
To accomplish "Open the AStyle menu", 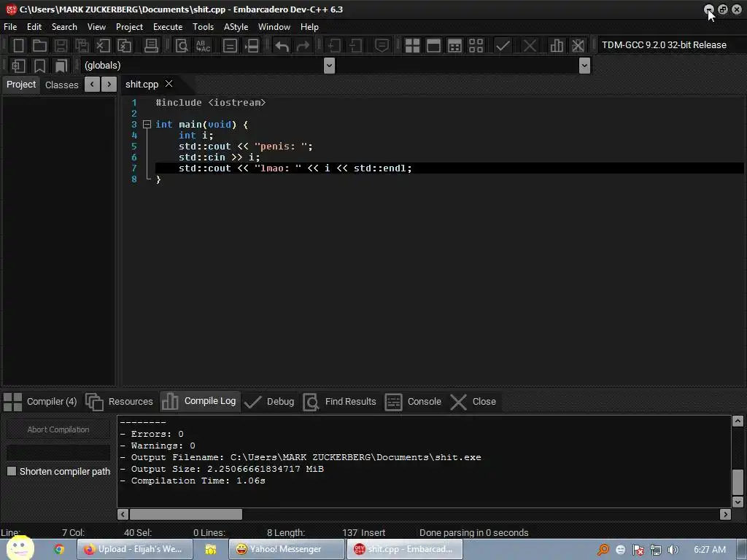I will point(236,27).
